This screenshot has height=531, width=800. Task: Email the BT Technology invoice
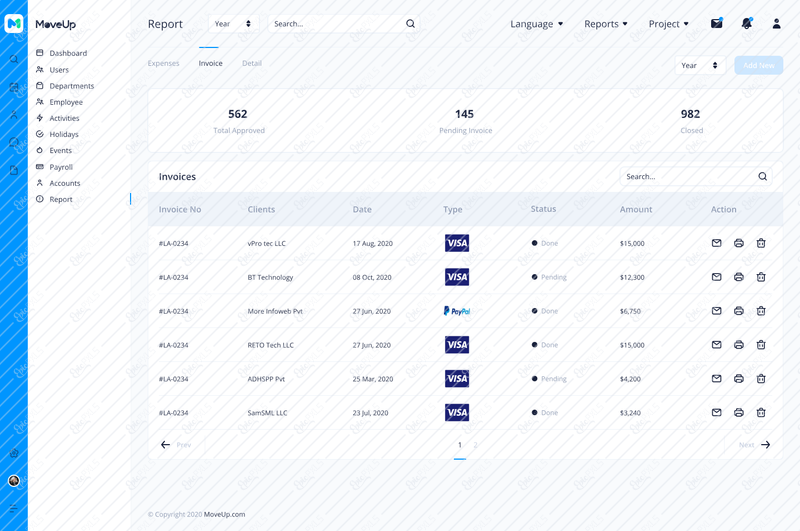pos(717,277)
